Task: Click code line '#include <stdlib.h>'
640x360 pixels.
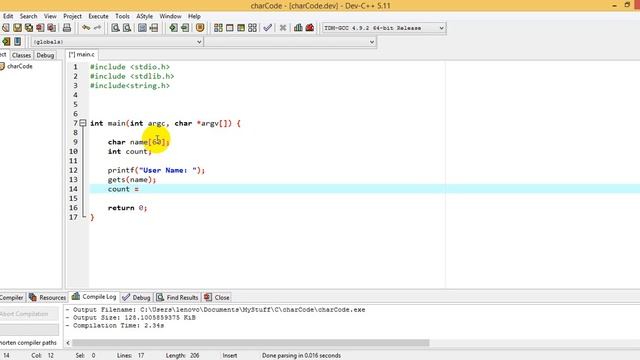Action: point(132,76)
